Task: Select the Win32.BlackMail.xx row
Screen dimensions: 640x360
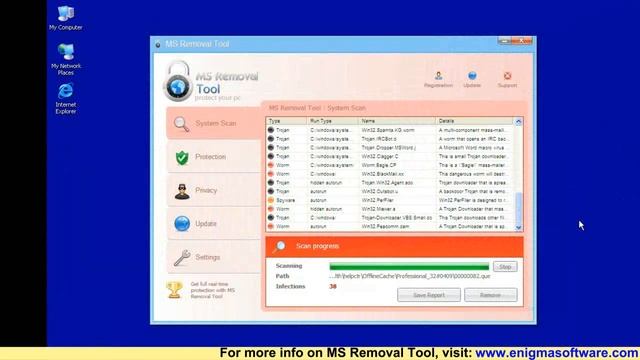Action: click(390, 174)
